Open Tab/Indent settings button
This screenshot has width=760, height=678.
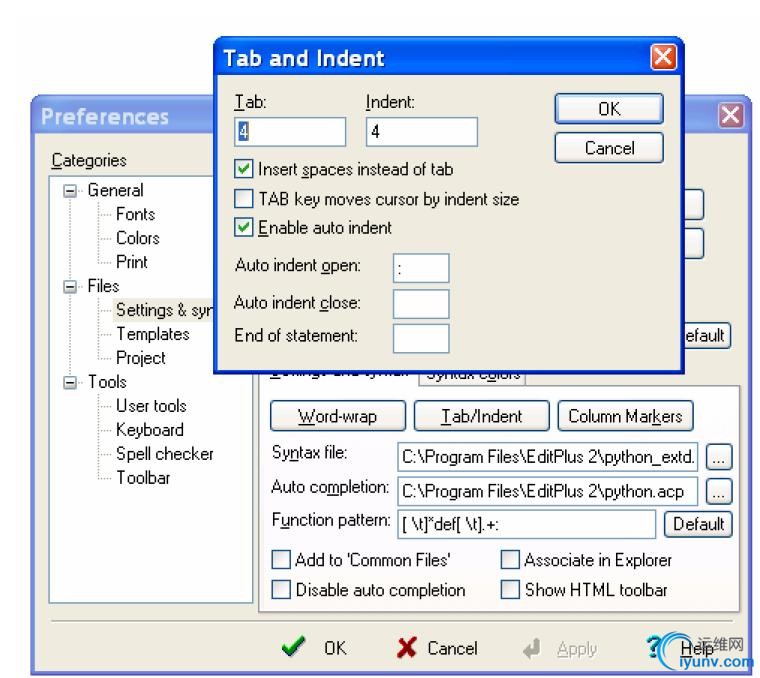tap(481, 416)
